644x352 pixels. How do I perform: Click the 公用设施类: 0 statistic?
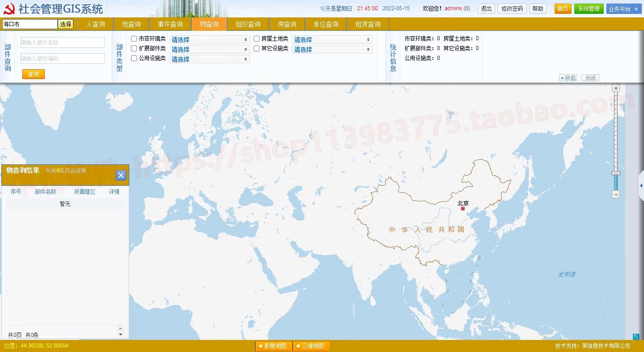(x=422, y=58)
